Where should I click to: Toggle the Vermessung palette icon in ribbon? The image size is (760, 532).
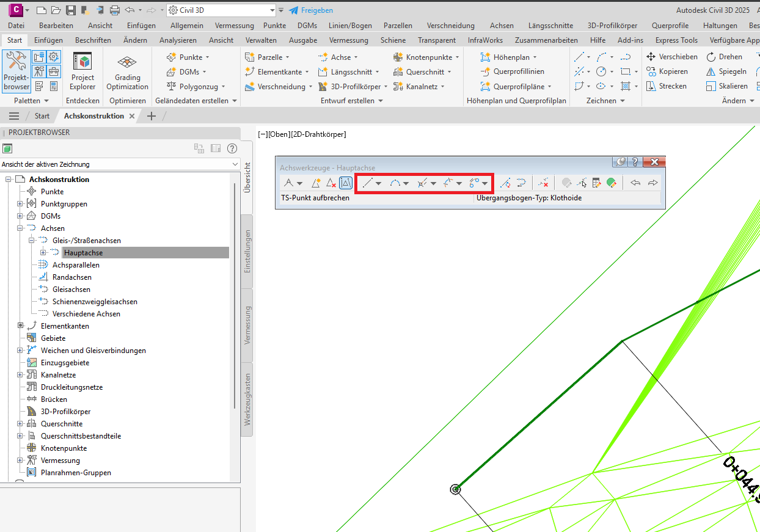[39, 71]
